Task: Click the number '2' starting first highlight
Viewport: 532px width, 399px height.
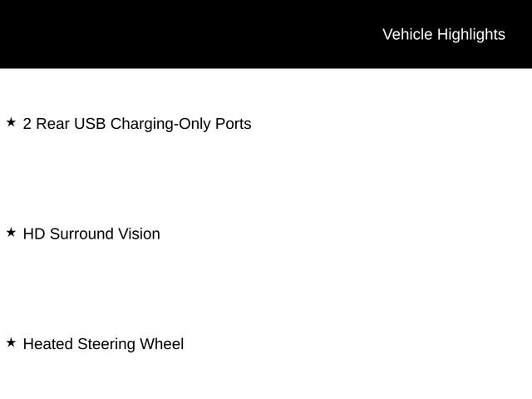Action: click(x=27, y=124)
